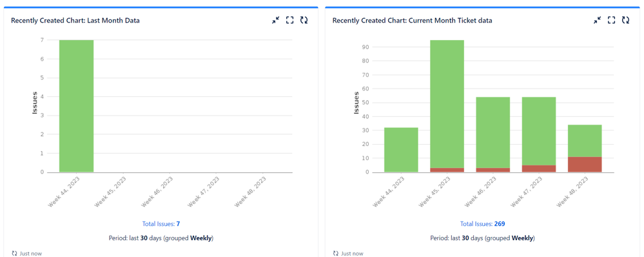Viewport: 644px width, 257px height.
Task: Click 'Week 48, 2023' label in Current Month chart
Action: [x=572, y=191]
